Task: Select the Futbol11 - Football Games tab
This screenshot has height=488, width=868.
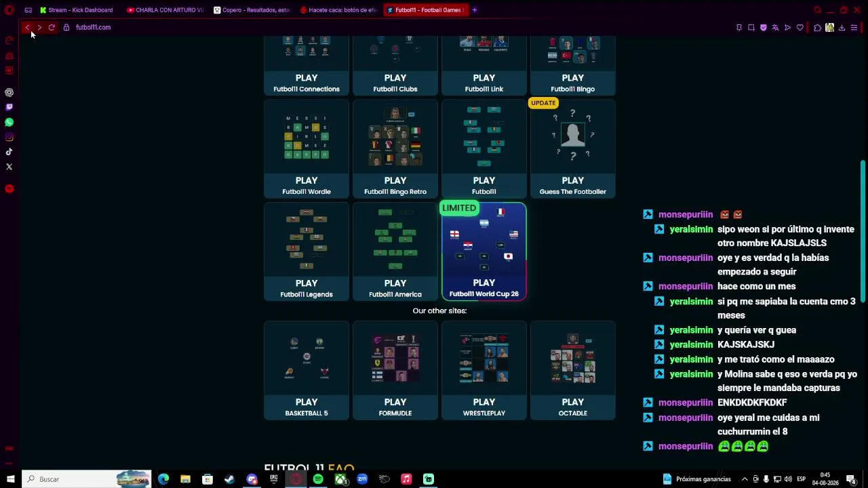Action: point(426,10)
